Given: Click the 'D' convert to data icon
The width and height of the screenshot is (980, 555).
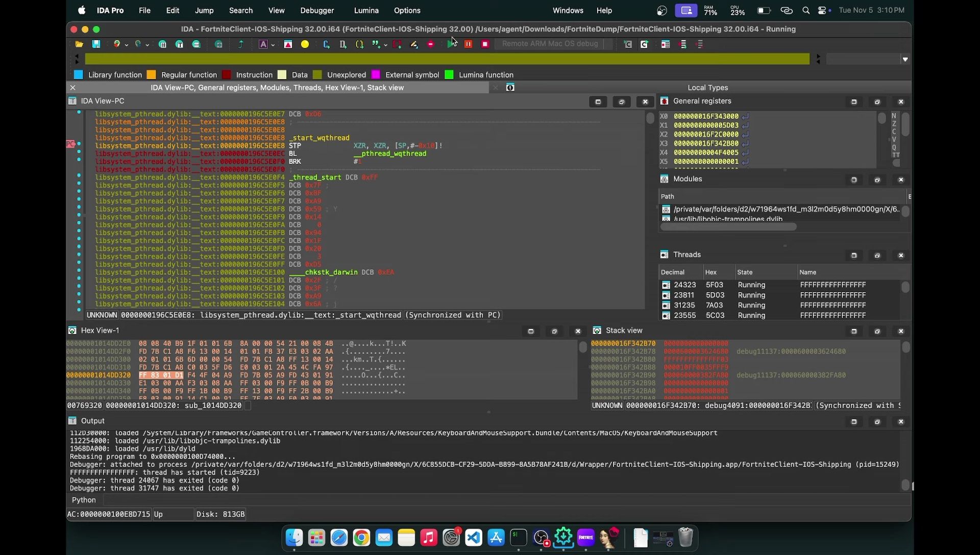Looking at the screenshot, I should pyautogui.click(x=342, y=44).
